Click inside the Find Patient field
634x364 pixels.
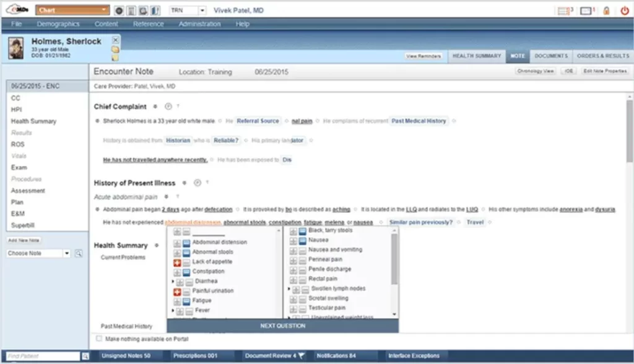(40, 356)
